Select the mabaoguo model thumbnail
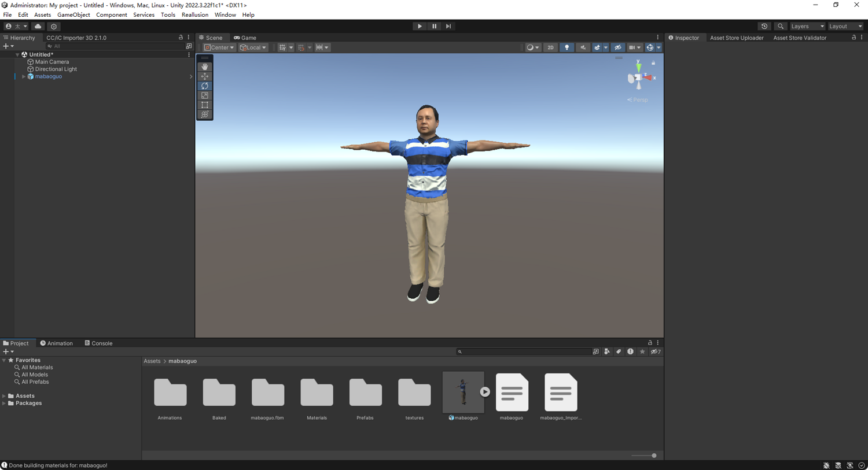This screenshot has width=868, height=470. [x=463, y=393]
